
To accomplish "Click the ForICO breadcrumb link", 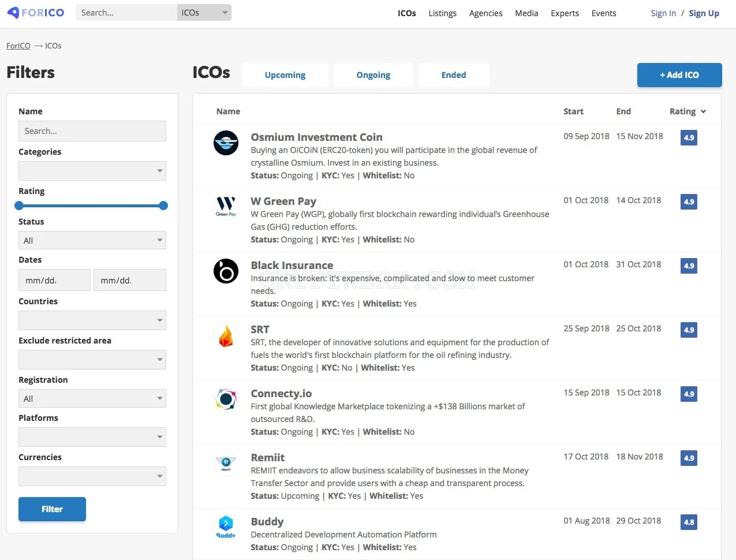I will tap(18, 46).
